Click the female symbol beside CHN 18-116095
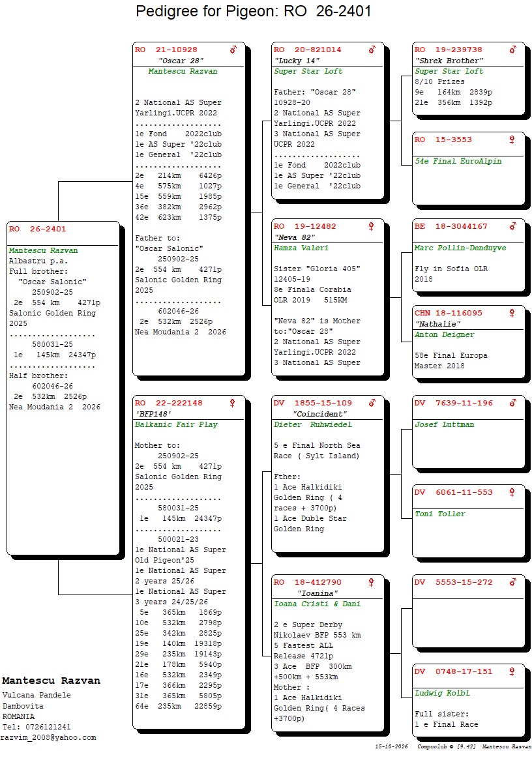The image size is (532, 764). pos(512,314)
